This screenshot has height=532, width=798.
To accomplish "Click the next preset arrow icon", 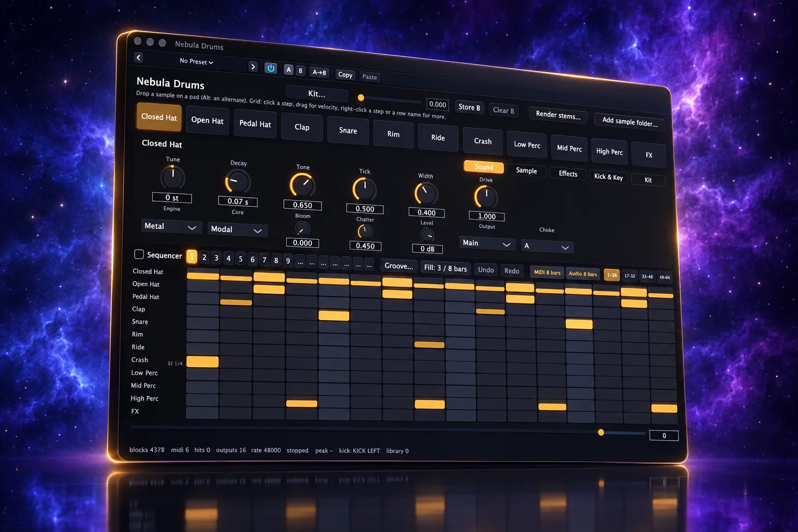I will (253, 66).
